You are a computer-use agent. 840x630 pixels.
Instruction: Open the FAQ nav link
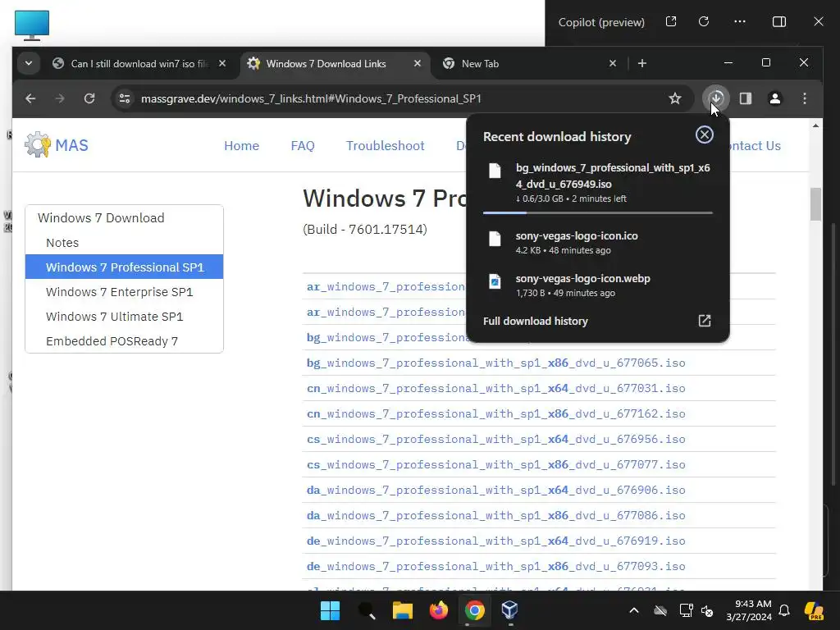pos(303,146)
